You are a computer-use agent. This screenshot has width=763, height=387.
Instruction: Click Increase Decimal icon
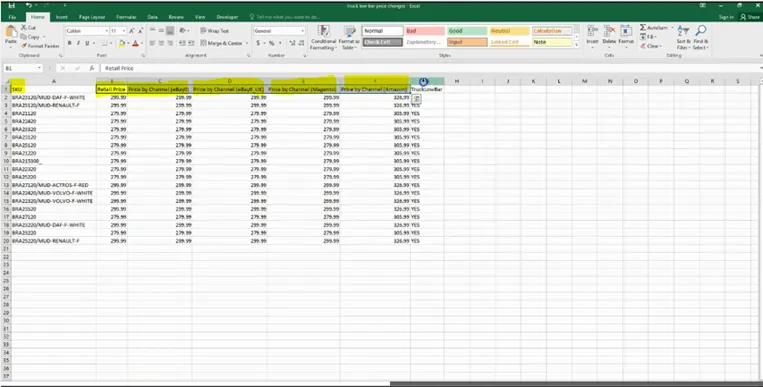coord(291,43)
